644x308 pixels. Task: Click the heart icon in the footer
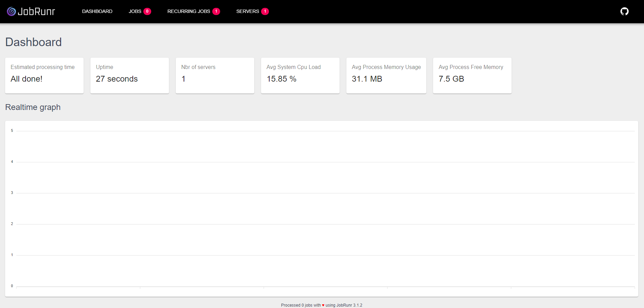click(x=323, y=305)
